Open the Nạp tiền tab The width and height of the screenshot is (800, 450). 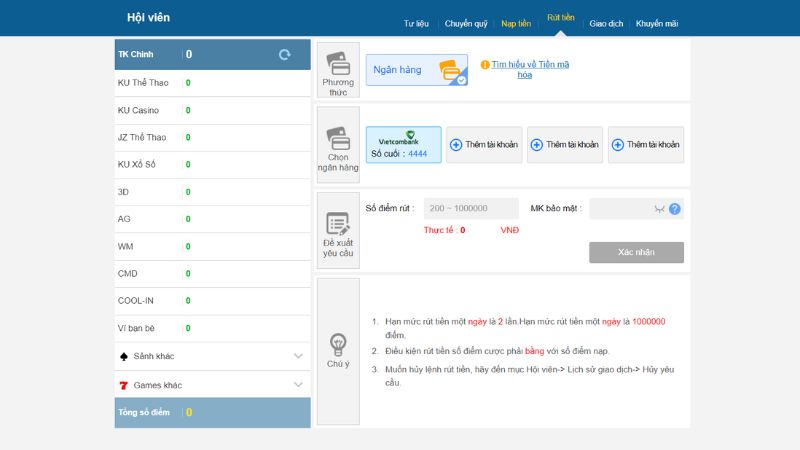[x=516, y=23]
